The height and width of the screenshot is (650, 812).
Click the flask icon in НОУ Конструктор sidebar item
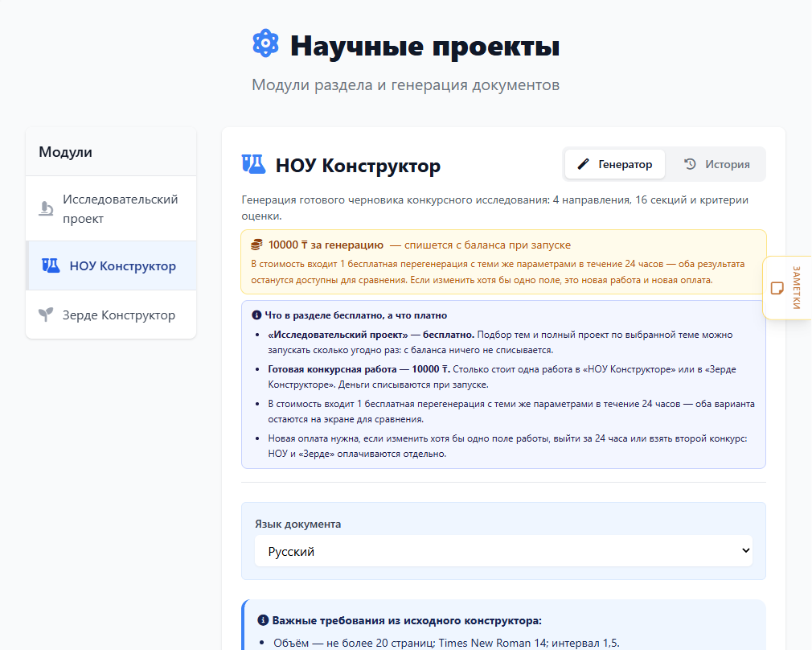51,266
